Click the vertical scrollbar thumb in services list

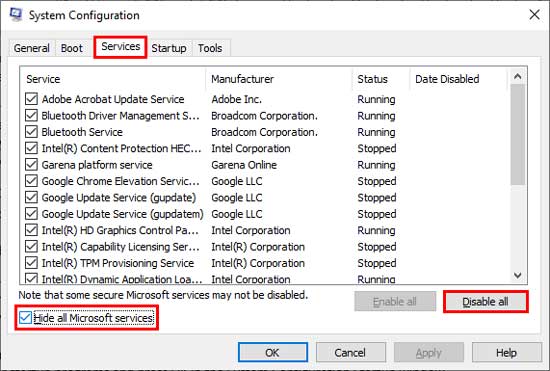coord(518,135)
